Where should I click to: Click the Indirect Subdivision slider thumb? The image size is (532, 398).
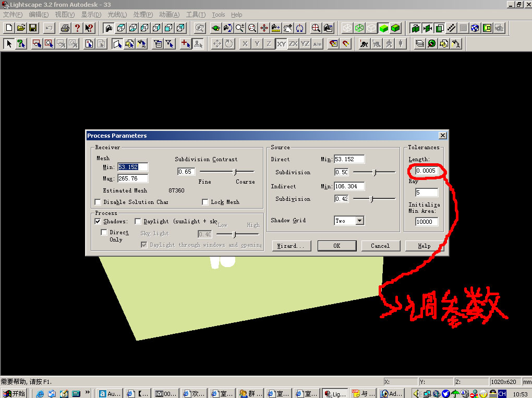pos(371,199)
